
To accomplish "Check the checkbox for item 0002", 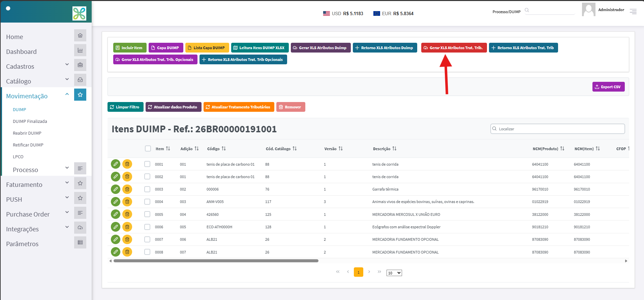I will 147,176.
